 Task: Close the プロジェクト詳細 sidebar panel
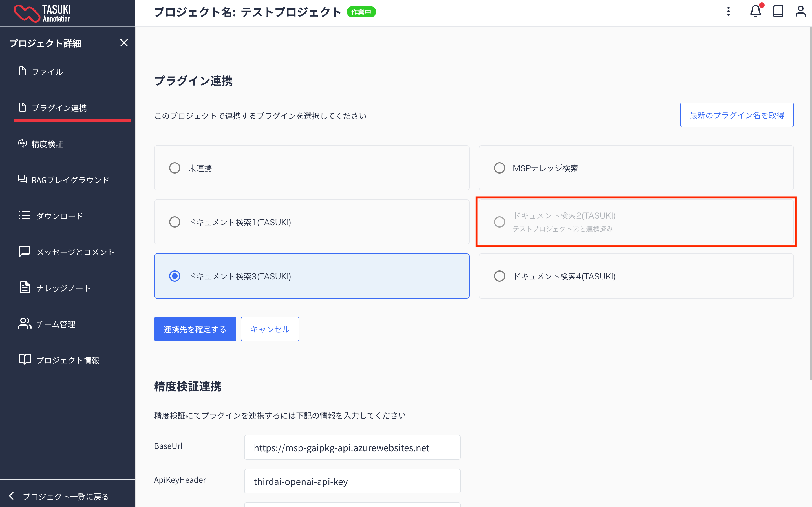[x=124, y=43]
